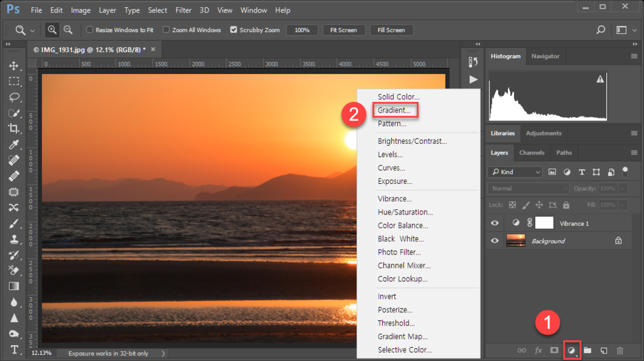644x361 pixels.
Task: Click the Vibrance 1 layer mask thumbnail
Action: (x=544, y=222)
